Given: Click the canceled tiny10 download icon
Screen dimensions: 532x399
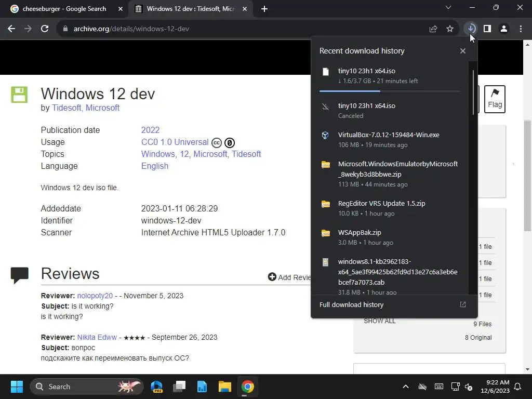Looking at the screenshot, I should (x=325, y=107).
